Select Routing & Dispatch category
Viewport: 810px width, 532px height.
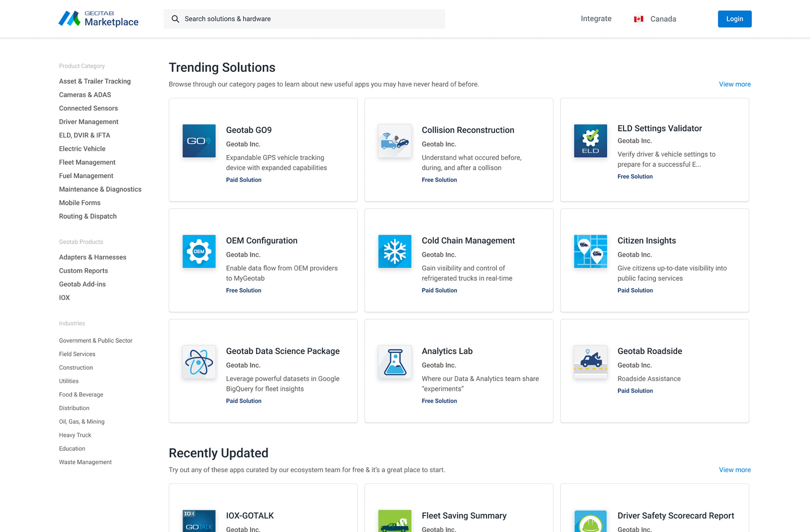point(88,217)
